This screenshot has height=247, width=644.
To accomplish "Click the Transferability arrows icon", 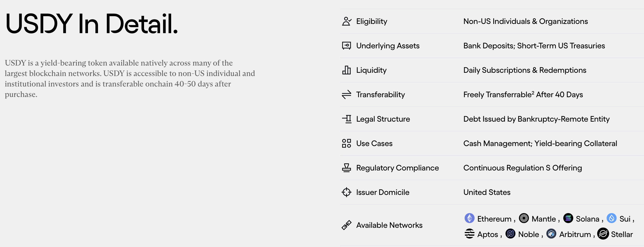I will point(347,94).
